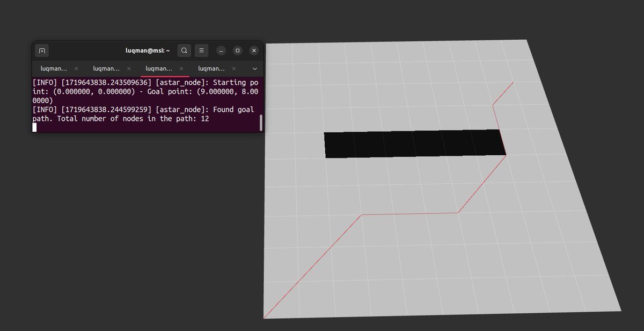Screen dimensions: 644x331
Task: Close the third luqman terminal tab
Action: pos(181,69)
